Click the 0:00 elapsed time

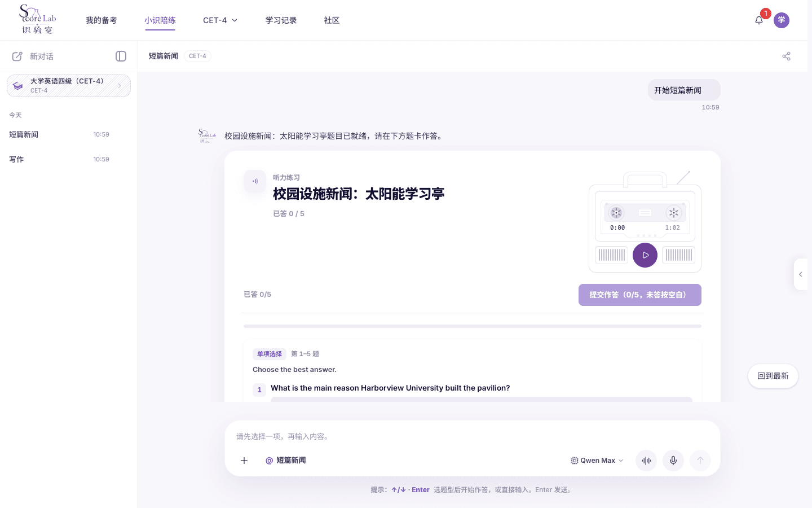click(x=617, y=228)
